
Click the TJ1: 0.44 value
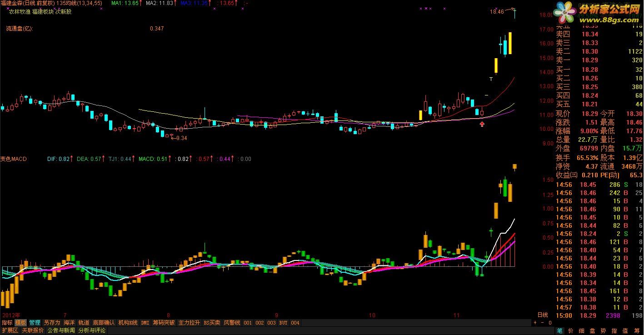pyautogui.click(x=121, y=159)
